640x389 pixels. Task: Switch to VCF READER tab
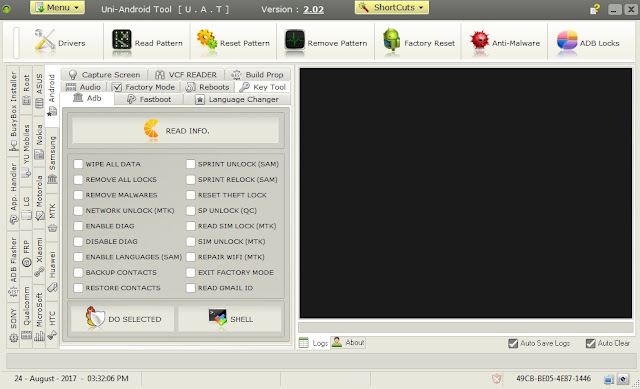186,74
